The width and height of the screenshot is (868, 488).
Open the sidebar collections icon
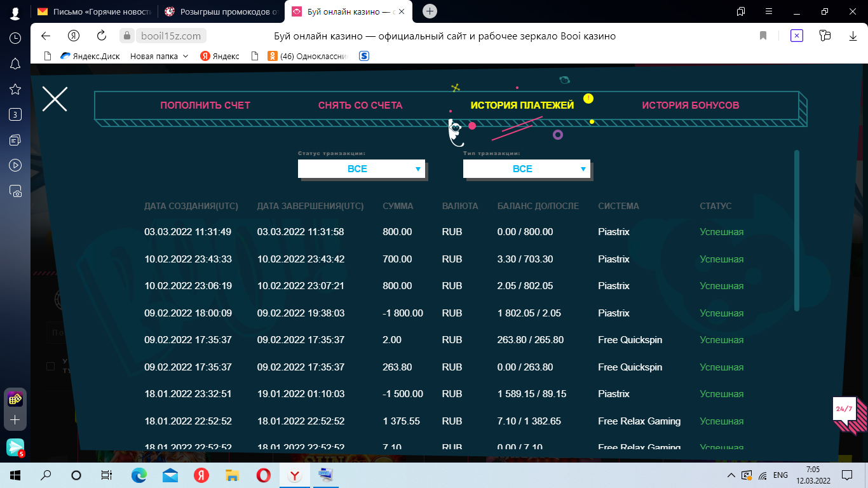[x=15, y=140]
